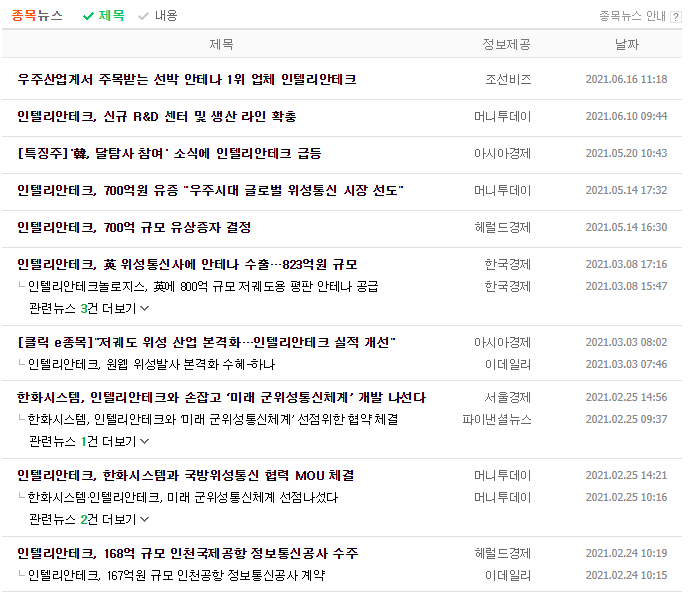Click date 2021.02.25 14:21

coord(627,475)
